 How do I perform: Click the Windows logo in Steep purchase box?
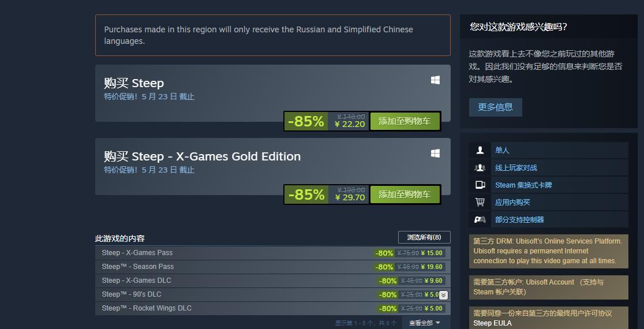pos(435,80)
